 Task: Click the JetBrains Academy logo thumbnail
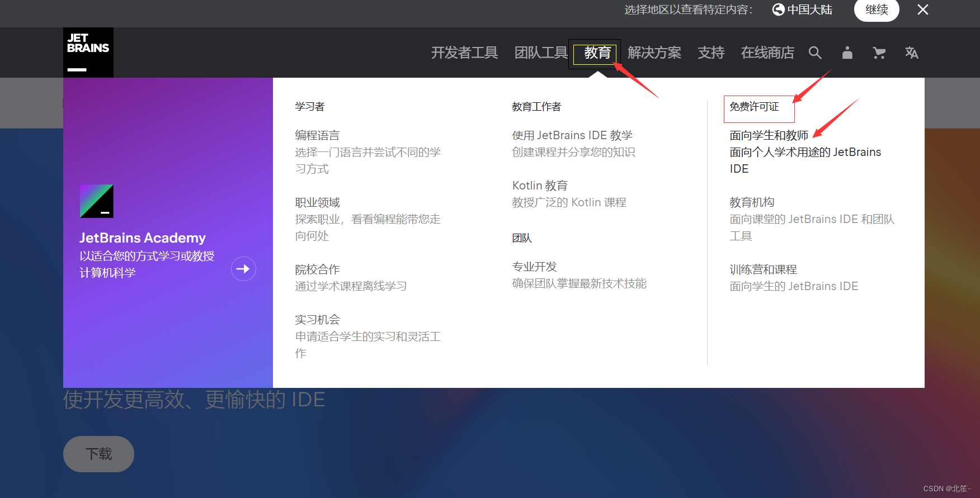click(x=97, y=201)
